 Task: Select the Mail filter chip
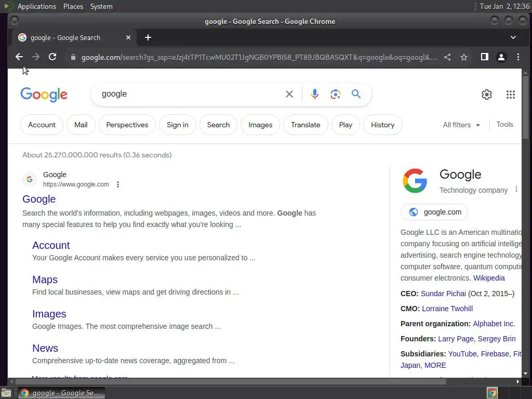(x=81, y=125)
